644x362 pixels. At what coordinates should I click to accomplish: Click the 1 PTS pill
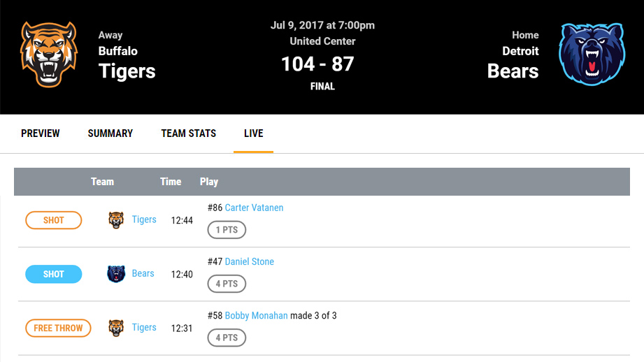click(x=227, y=230)
